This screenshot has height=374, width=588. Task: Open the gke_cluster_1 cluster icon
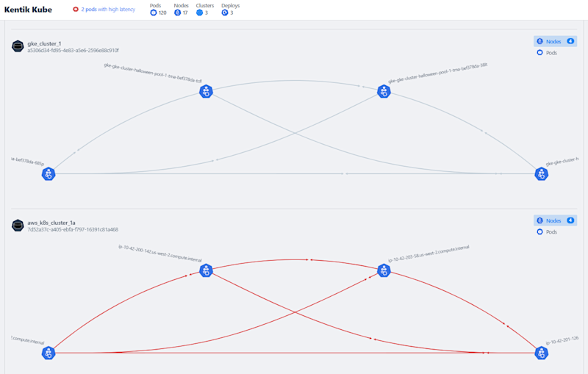[x=18, y=46]
